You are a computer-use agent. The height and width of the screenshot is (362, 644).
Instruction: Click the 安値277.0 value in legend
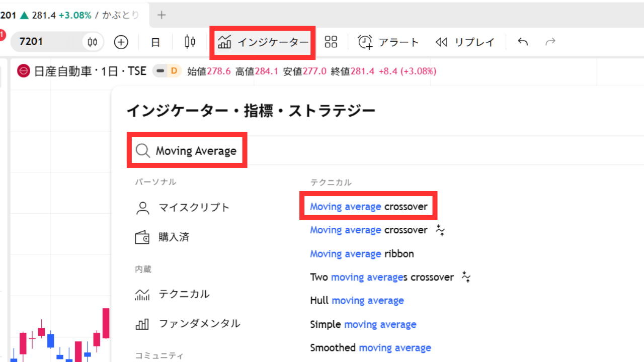coord(304,71)
